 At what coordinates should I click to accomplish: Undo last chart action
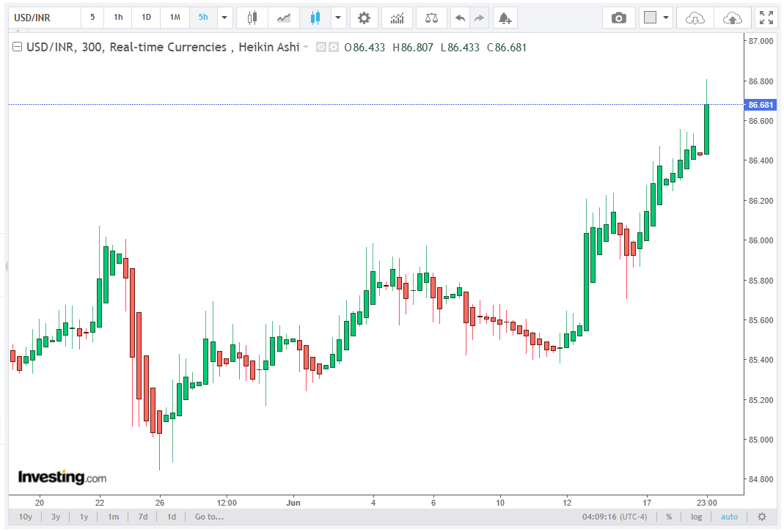tap(460, 18)
